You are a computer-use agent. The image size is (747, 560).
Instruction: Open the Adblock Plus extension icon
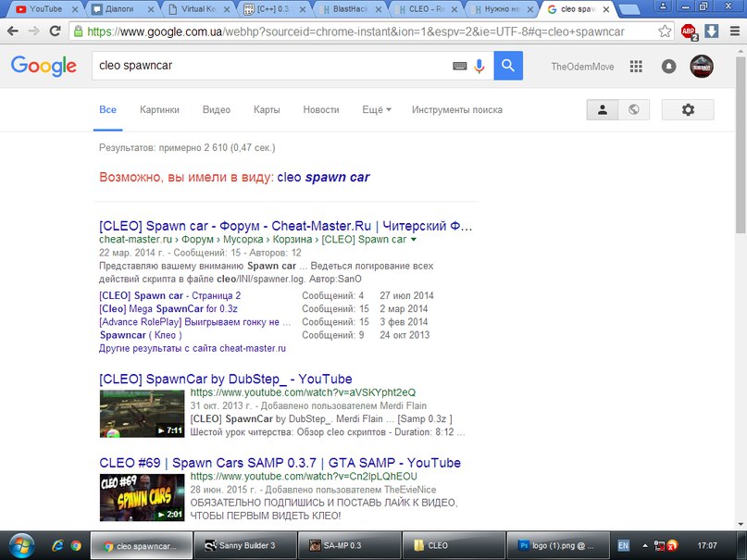click(689, 31)
